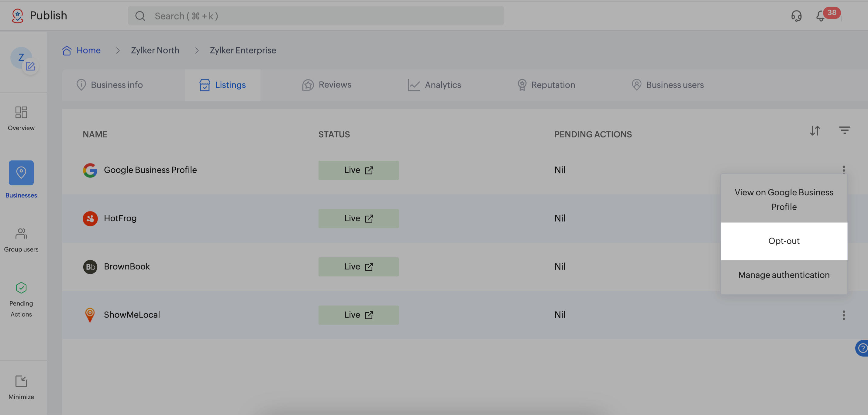Switch to Listings tab

(222, 85)
